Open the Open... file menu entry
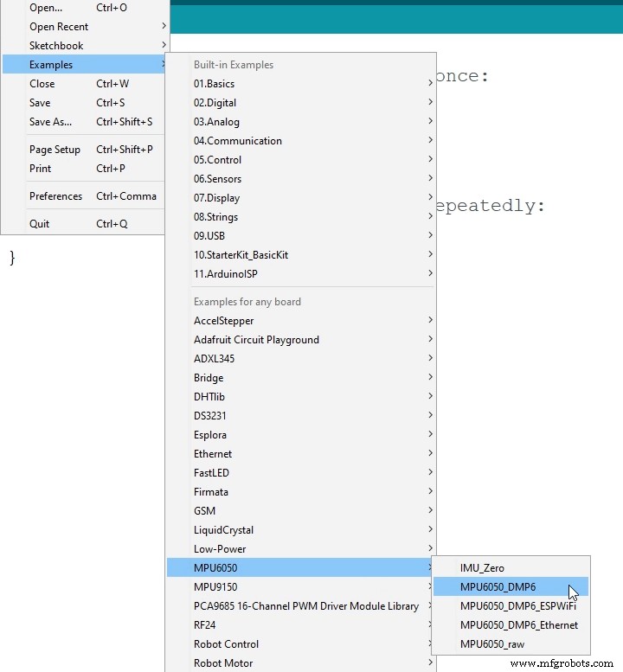 pos(84,8)
